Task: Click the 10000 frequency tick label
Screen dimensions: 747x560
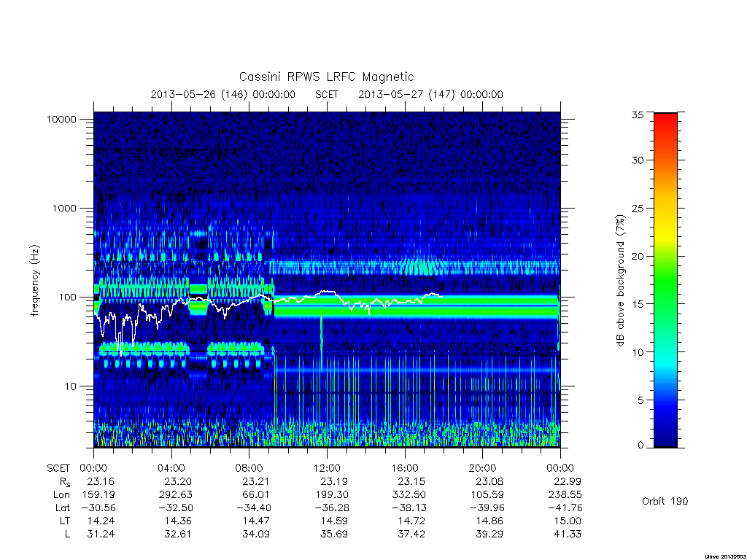Action: 61,119
